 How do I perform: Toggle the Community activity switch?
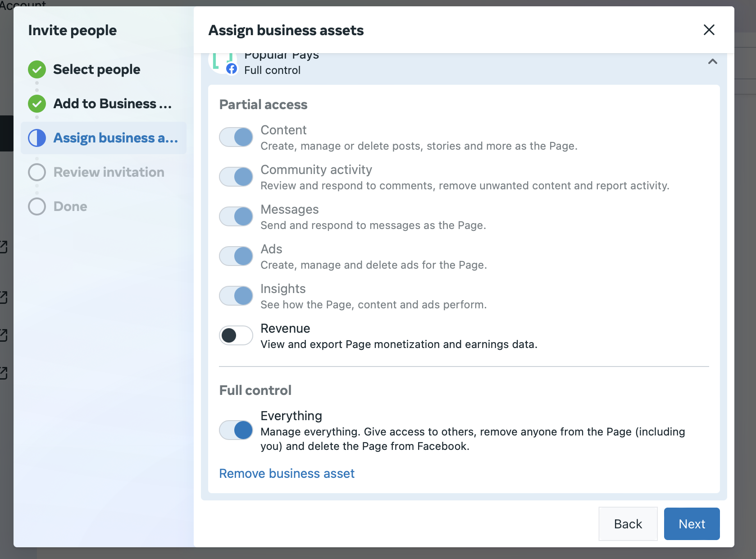pos(236,177)
